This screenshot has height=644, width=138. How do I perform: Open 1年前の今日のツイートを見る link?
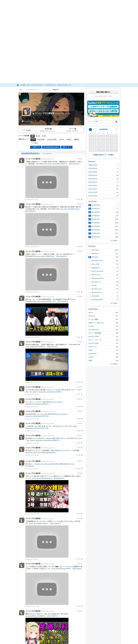[x=103, y=155]
